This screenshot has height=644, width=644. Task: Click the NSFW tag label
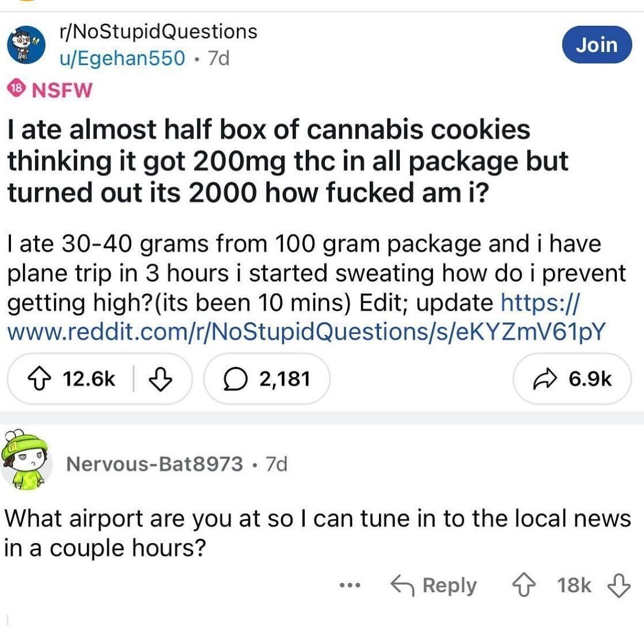click(61, 90)
